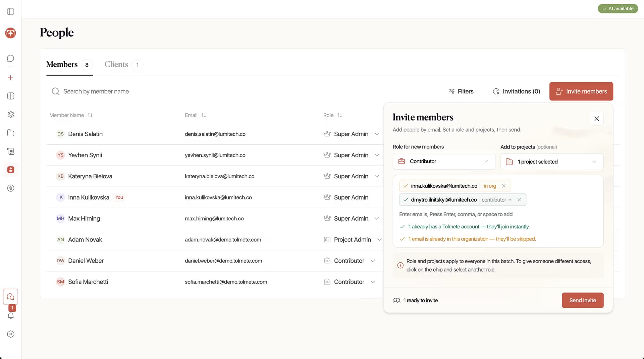Image resolution: width=644 pixels, height=359 pixels.
Task: Click the Send Invite button
Action: point(583,300)
